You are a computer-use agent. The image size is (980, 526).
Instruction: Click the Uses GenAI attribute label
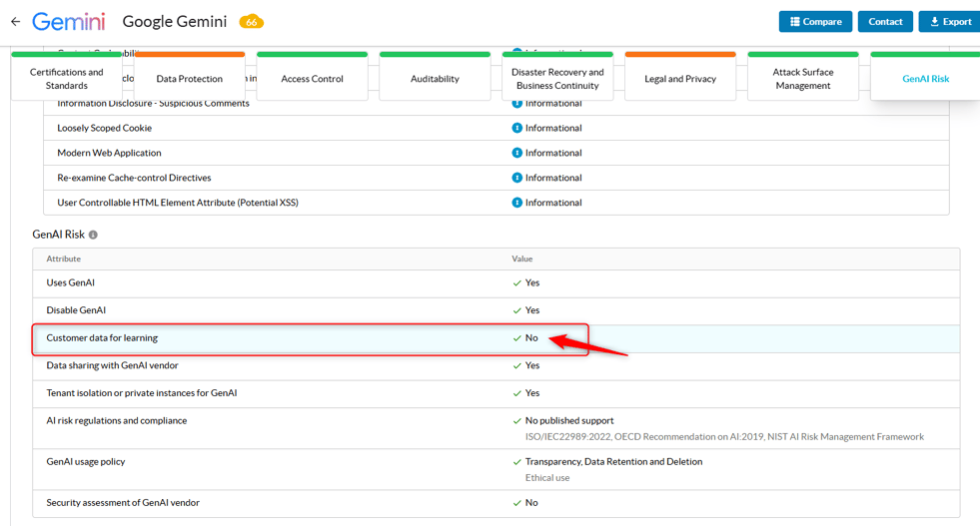pos(71,283)
